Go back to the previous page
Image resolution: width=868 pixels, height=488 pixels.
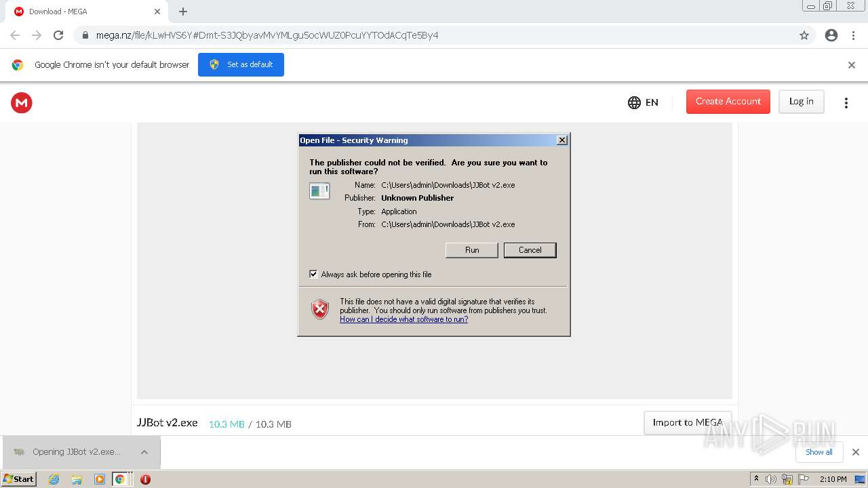pyautogui.click(x=15, y=35)
